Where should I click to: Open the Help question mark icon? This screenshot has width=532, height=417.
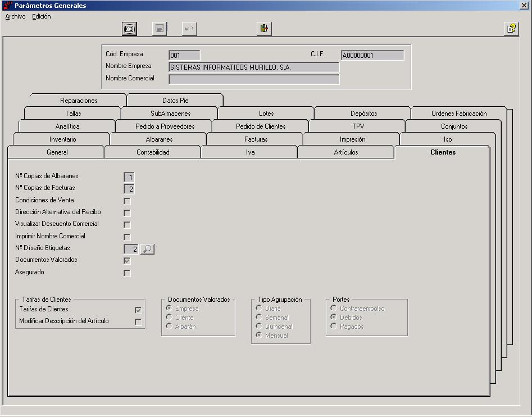point(511,29)
